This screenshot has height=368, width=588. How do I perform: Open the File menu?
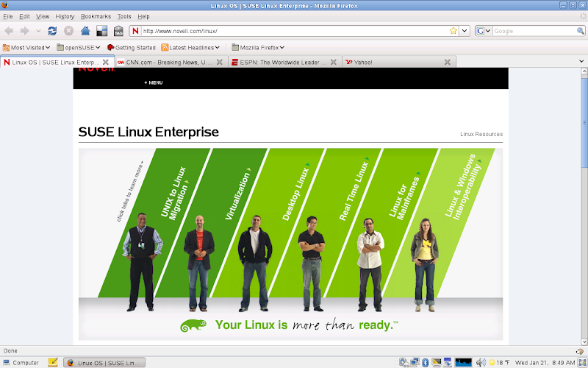coord(8,16)
